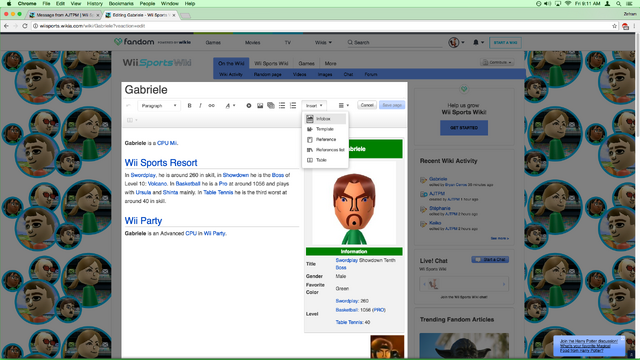Click See more in Recent Wiki Activity
The height and width of the screenshot is (360, 640).
pos(500,238)
